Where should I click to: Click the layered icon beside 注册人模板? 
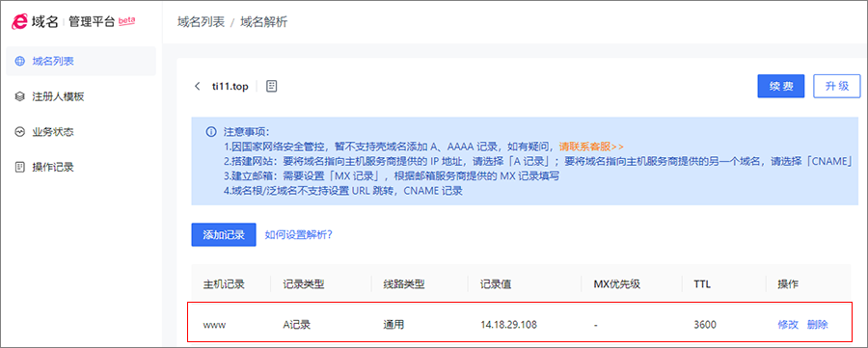tap(20, 96)
